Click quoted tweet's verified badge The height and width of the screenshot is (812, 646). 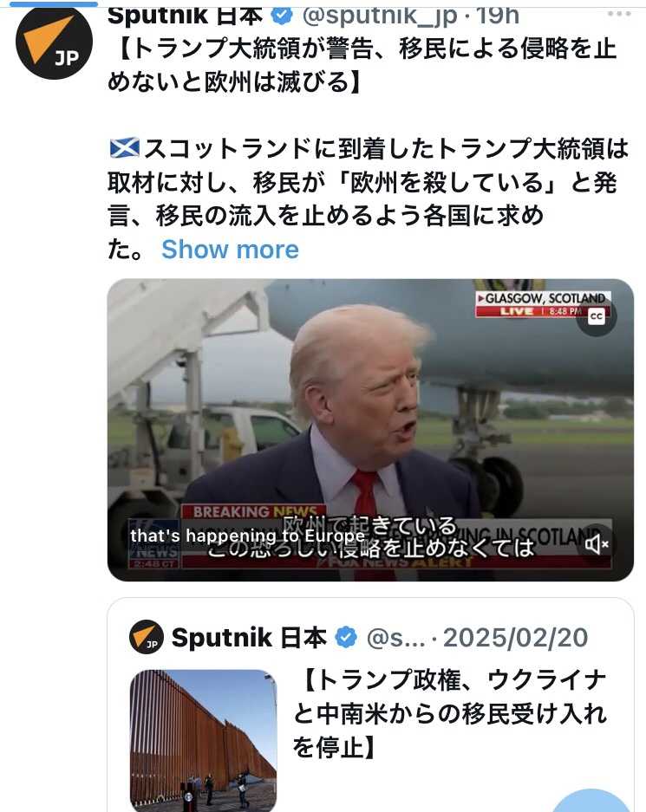pyautogui.click(x=346, y=638)
